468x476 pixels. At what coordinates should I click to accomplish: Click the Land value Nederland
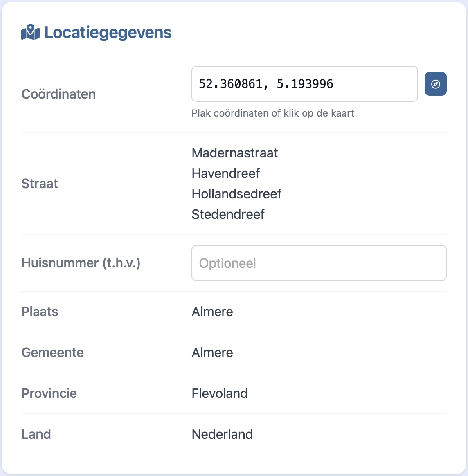coord(222,434)
